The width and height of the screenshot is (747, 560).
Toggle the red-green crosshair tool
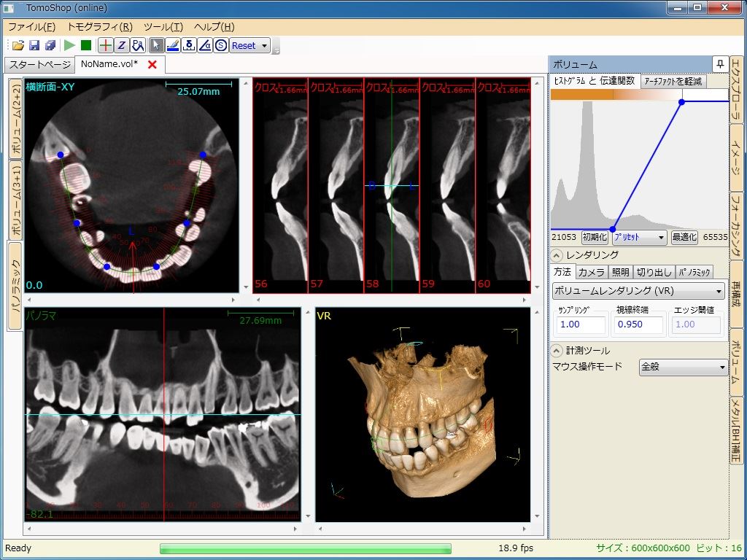(x=105, y=45)
